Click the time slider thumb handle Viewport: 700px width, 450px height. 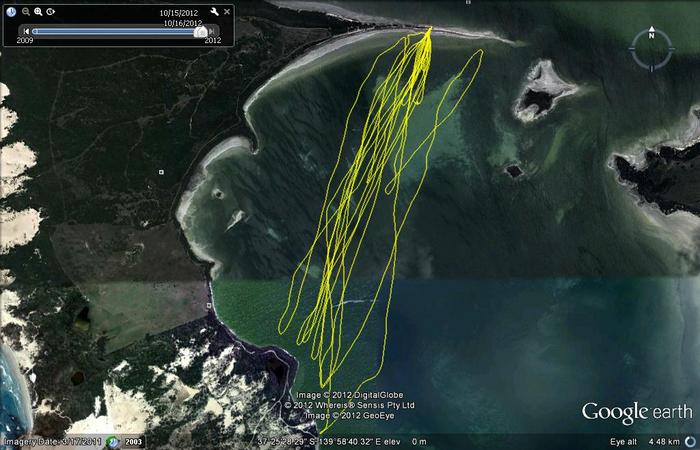201,31
